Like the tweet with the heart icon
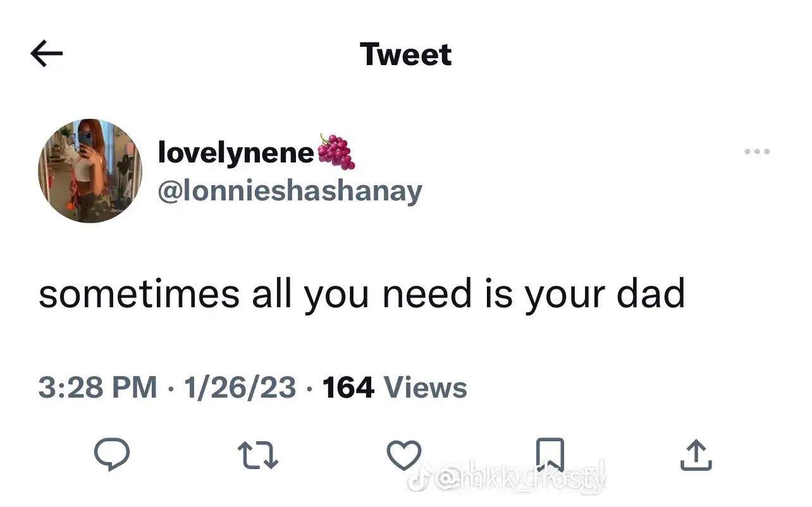This screenshot has height=507, width=812. point(404,455)
